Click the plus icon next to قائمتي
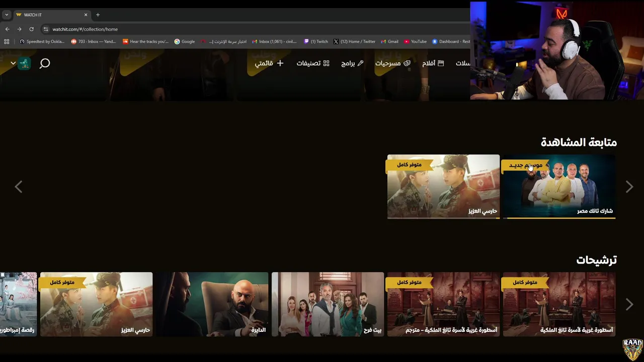This screenshot has height=362, width=644. (x=280, y=63)
